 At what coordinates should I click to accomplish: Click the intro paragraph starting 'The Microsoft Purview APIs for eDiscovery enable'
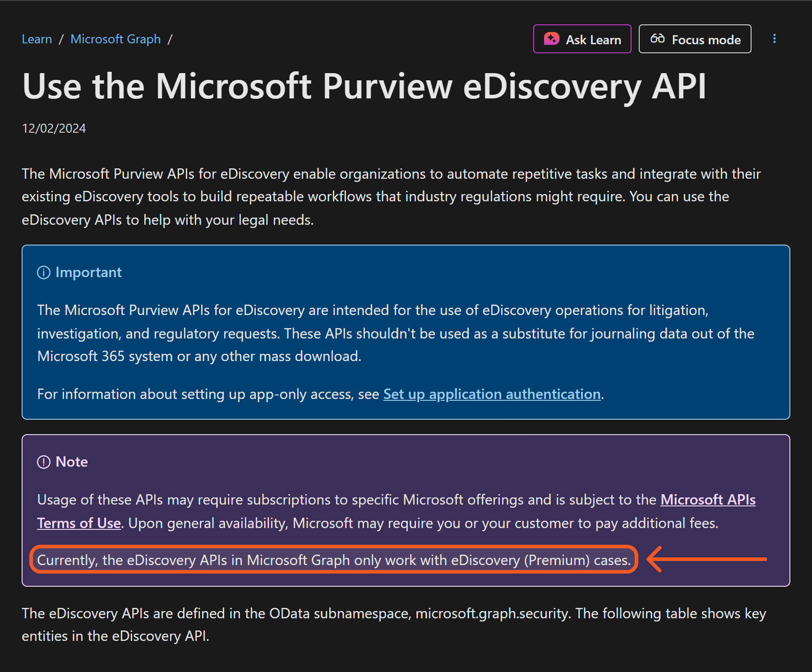[x=391, y=197]
